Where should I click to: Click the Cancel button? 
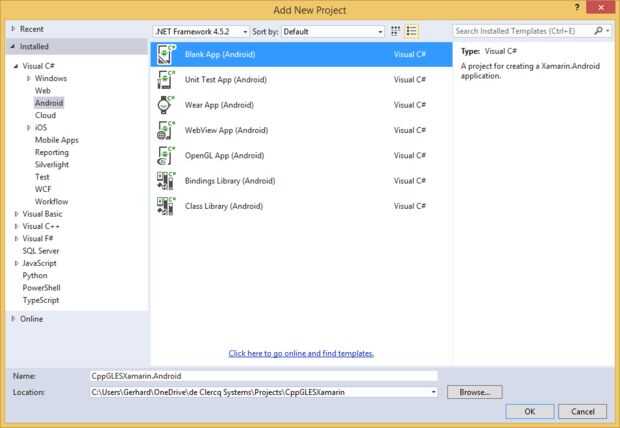(x=582, y=411)
